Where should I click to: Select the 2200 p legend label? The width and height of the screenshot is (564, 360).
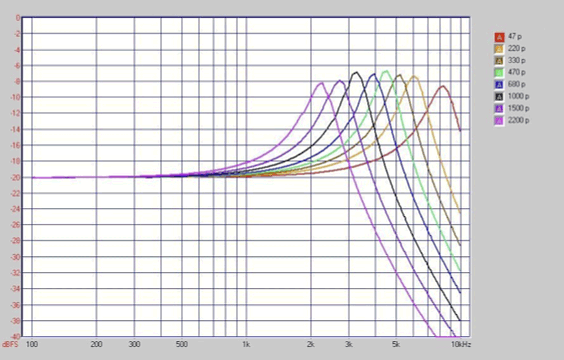pos(518,120)
